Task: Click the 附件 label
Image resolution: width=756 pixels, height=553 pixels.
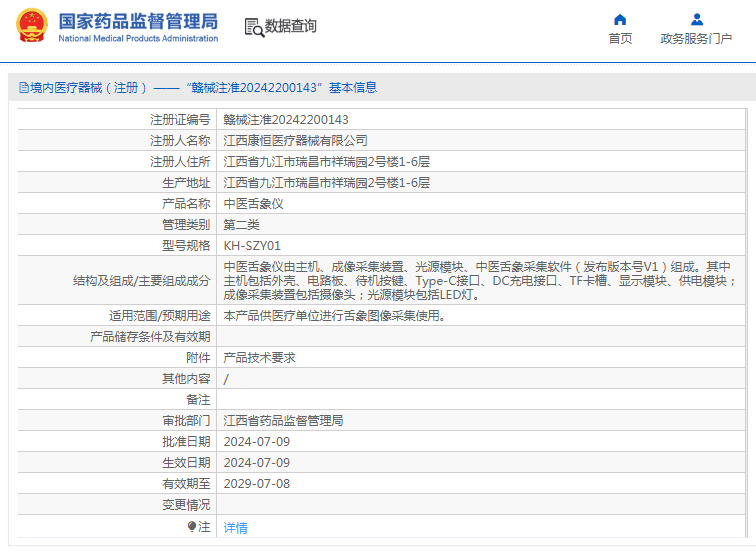Action: (x=198, y=358)
